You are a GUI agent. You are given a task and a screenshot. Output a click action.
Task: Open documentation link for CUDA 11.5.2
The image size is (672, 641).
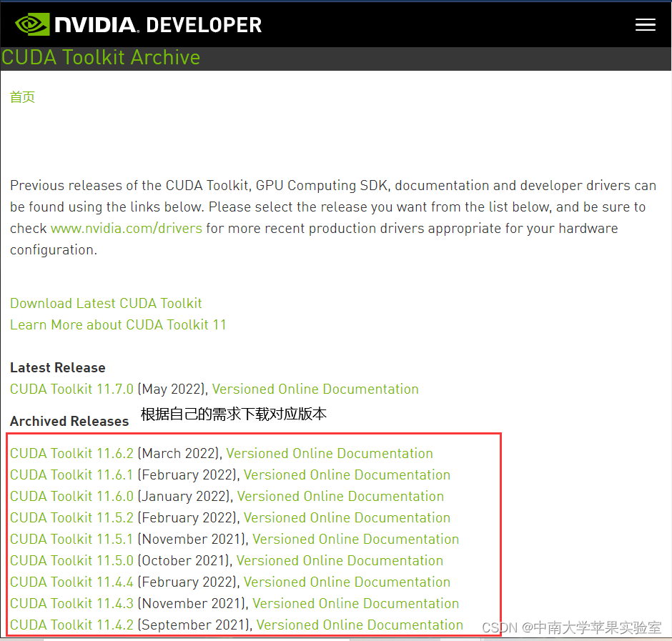tap(347, 517)
